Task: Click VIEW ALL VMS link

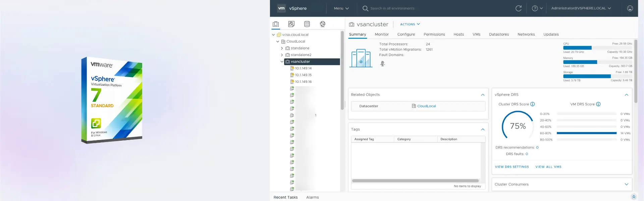Action: 548,167
